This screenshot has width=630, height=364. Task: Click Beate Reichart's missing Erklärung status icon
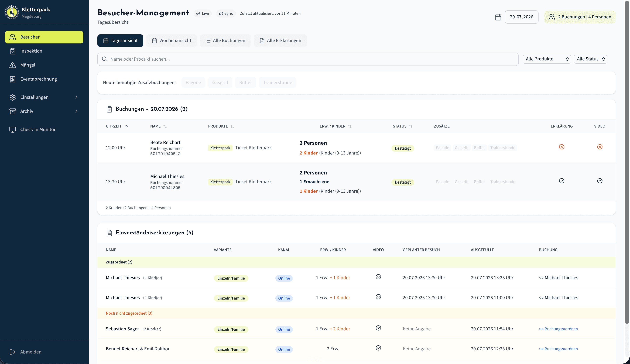coord(561,147)
